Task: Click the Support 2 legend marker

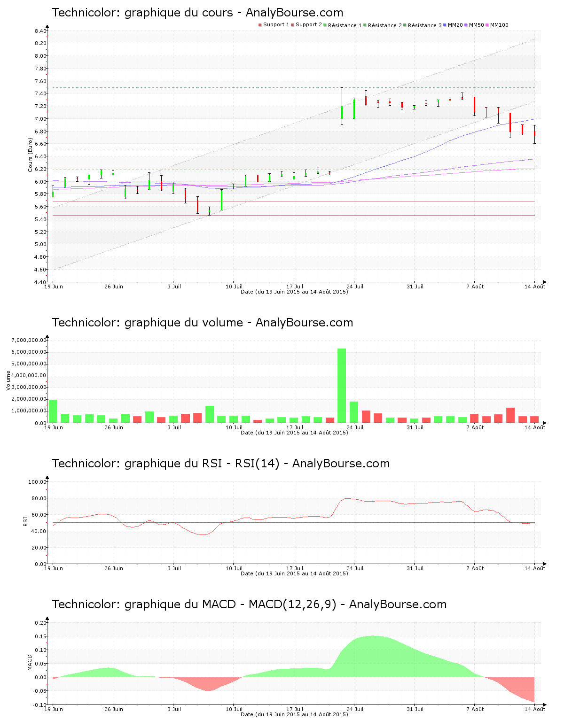Action: [291, 23]
